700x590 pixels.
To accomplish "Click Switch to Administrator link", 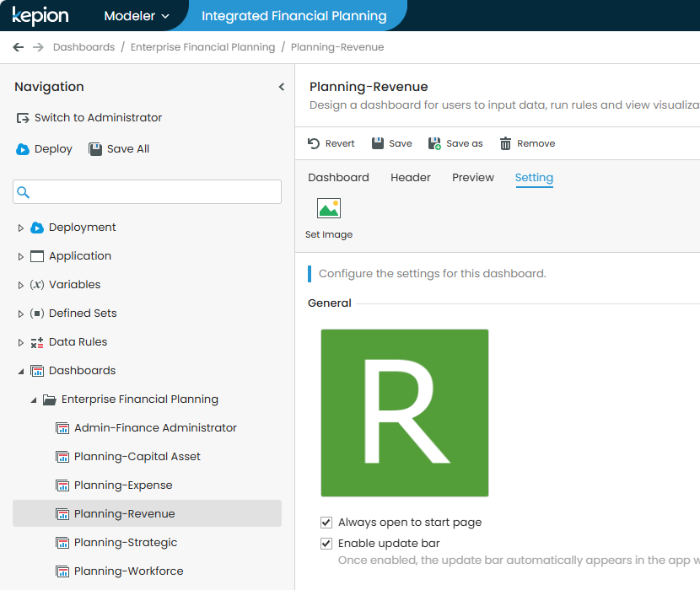I will [x=97, y=118].
